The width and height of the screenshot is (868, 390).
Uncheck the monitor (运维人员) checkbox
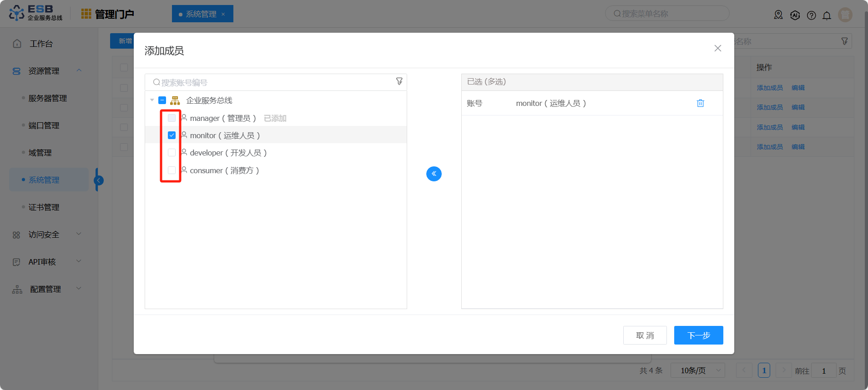[x=172, y=135]
